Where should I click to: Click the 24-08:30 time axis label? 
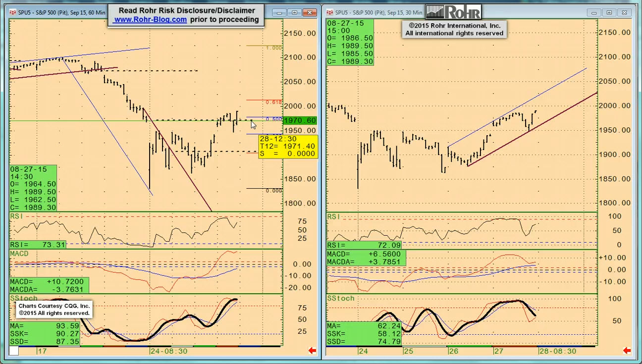click(x=168, y=351)
